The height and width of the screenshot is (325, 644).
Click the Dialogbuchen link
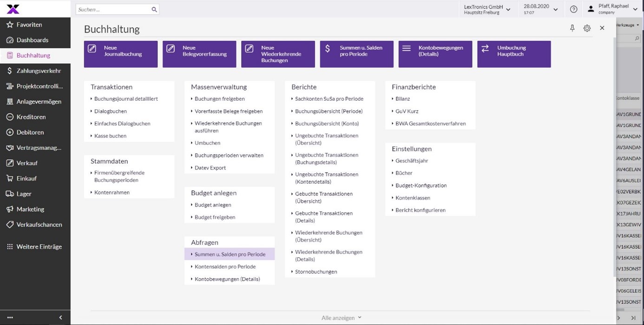click(111, 111)
